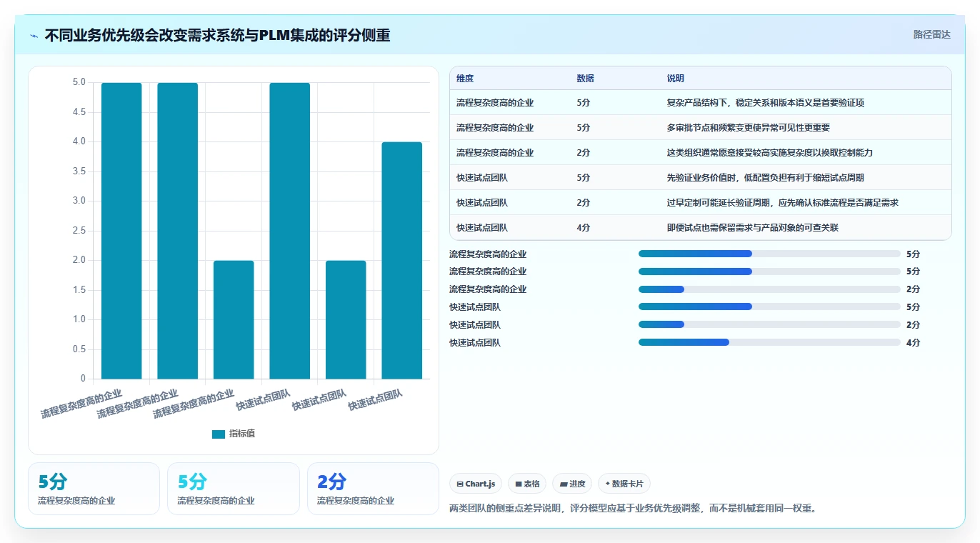Viewport: 980px width, 543px height.
Task: Click 快速试点团队 in the 即便试点 table row
Action: point(482,228)
